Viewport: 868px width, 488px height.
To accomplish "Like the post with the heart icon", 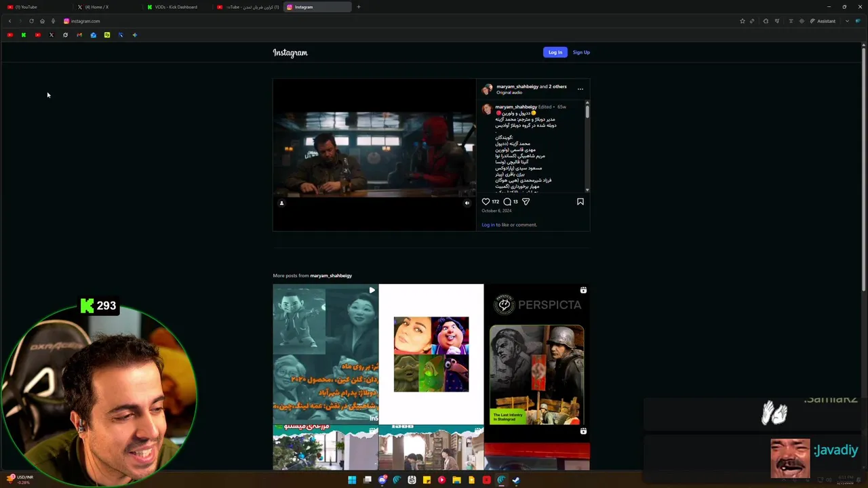I will (x=486, y=201).
